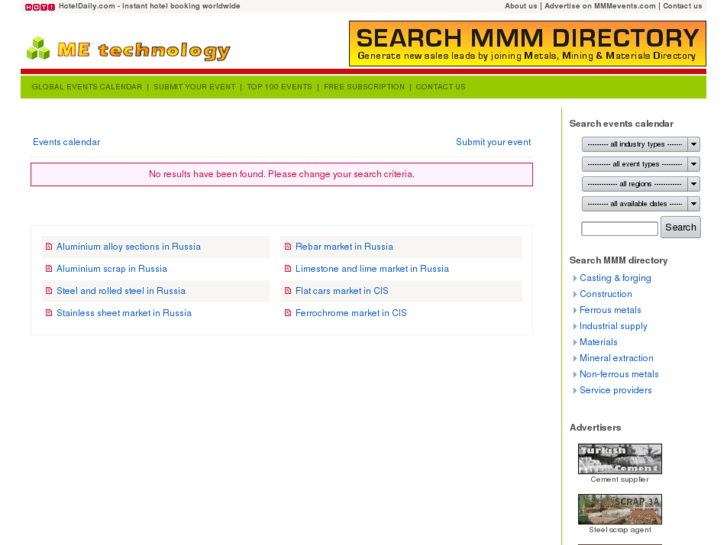Viewport: 727px width, 545px height.
Task: Open top-right Contact us link
Action: [682, 6]
